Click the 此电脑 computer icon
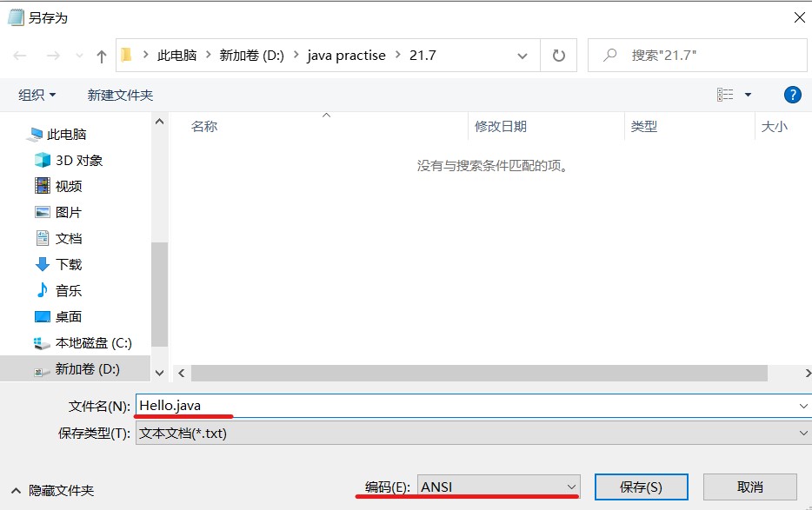 [x=35, y=135]
